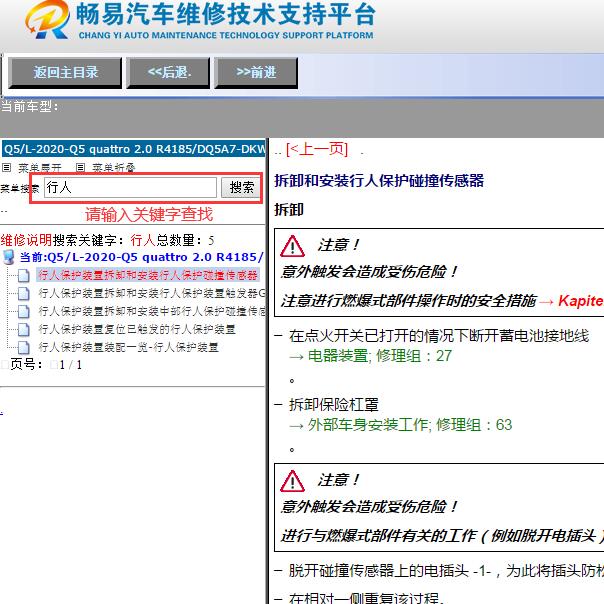This screenshot has height=604, width=604.
Task: Click total count text 总数量：5
Action: point(185,240)
